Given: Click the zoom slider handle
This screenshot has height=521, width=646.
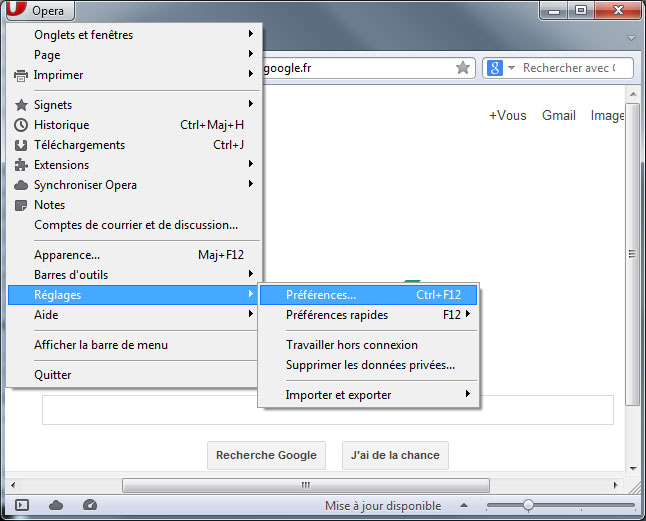Looking at the screenshot, I should 528,505.
